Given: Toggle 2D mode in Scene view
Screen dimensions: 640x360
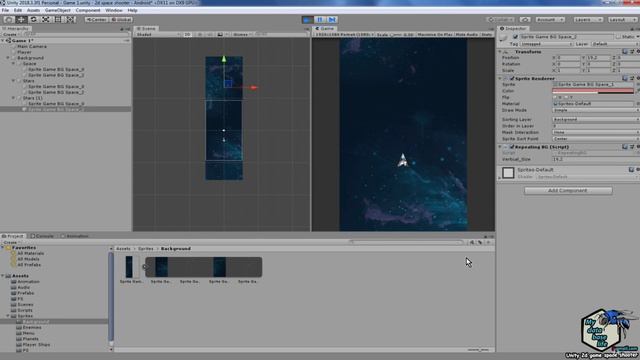Looking at the screenshot, I should [187, 34].
